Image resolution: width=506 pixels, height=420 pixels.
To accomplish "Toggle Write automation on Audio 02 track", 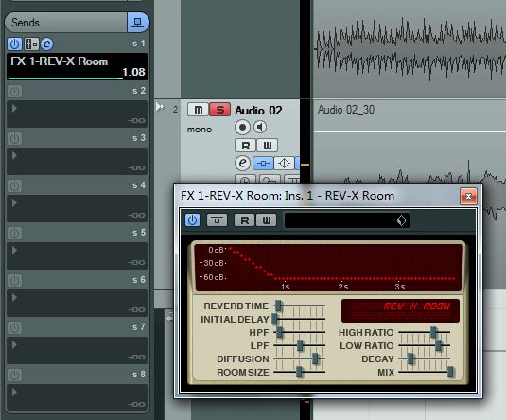I will (x=268, y=146).
